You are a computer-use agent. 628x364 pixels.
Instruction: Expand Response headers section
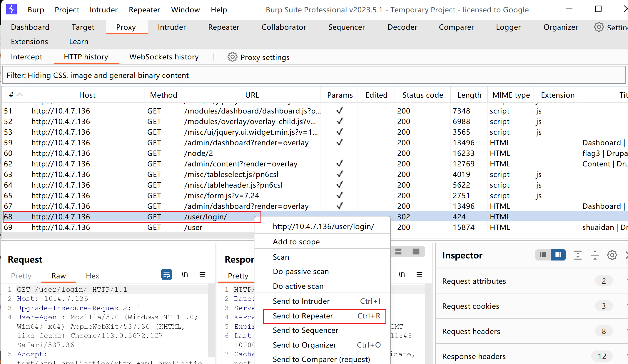click(x=532, y=356)
